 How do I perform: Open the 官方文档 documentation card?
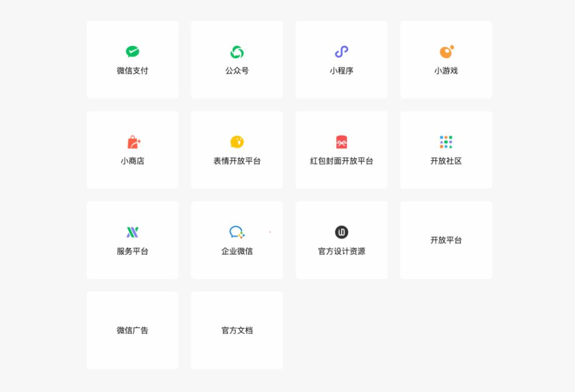coord(236,330)
